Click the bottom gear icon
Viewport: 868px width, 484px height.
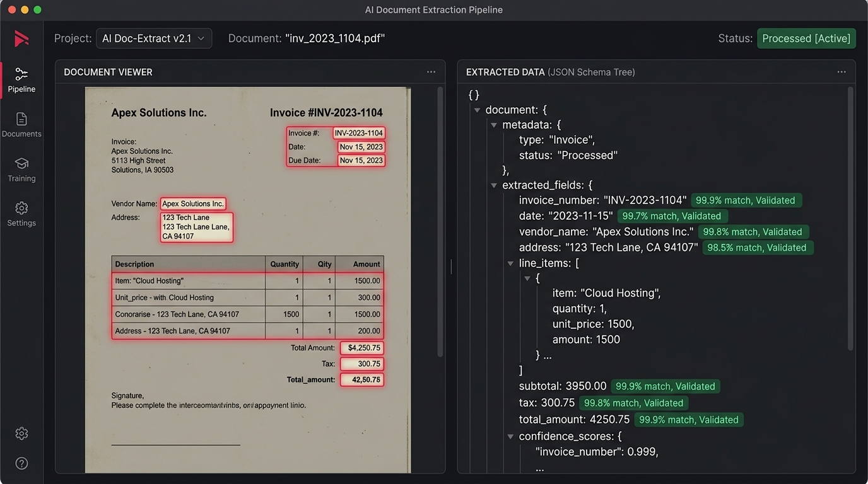pos(21,434)
